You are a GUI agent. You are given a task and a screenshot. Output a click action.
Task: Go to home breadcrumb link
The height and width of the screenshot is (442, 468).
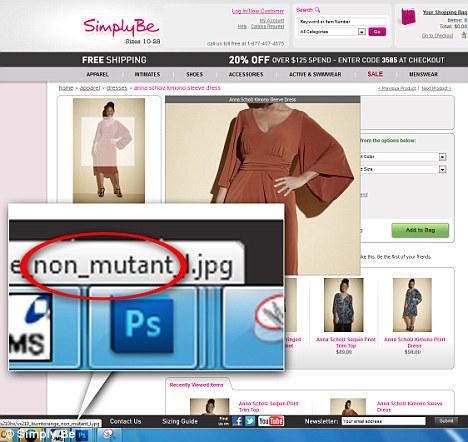(66, 88)
